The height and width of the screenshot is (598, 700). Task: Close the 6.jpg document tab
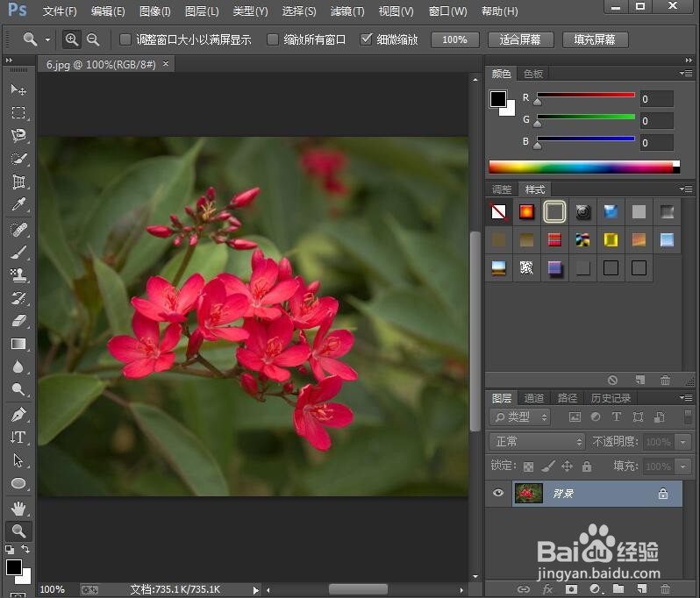166,64
